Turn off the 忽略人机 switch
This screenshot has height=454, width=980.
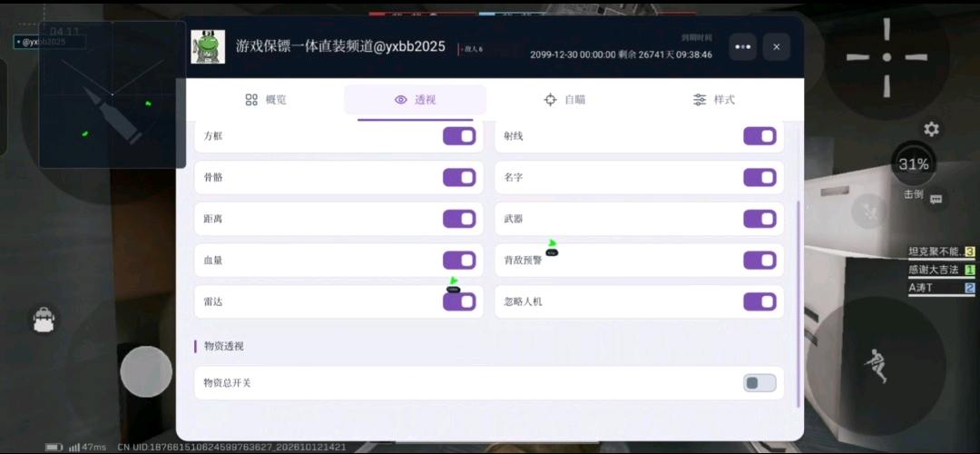click(760, 301)
